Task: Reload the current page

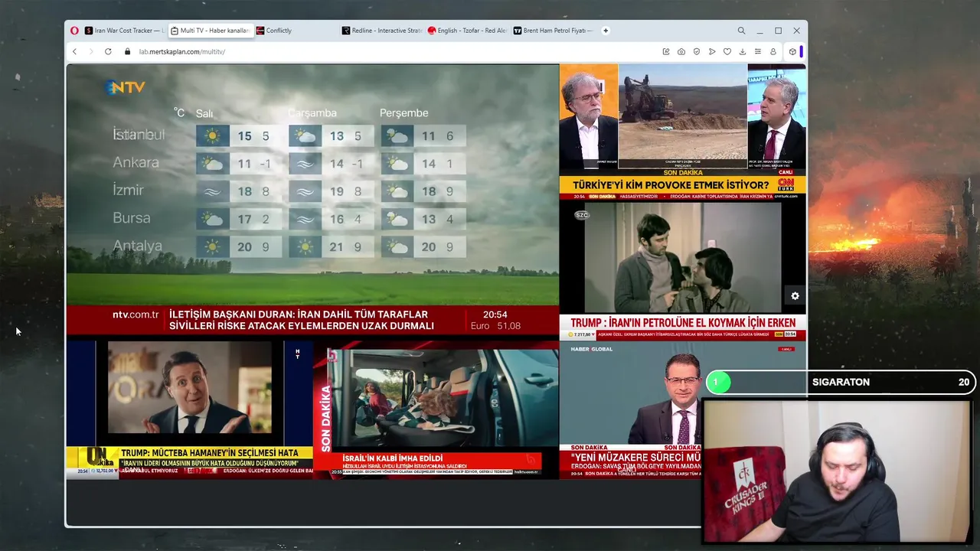Action: [107, 51]
